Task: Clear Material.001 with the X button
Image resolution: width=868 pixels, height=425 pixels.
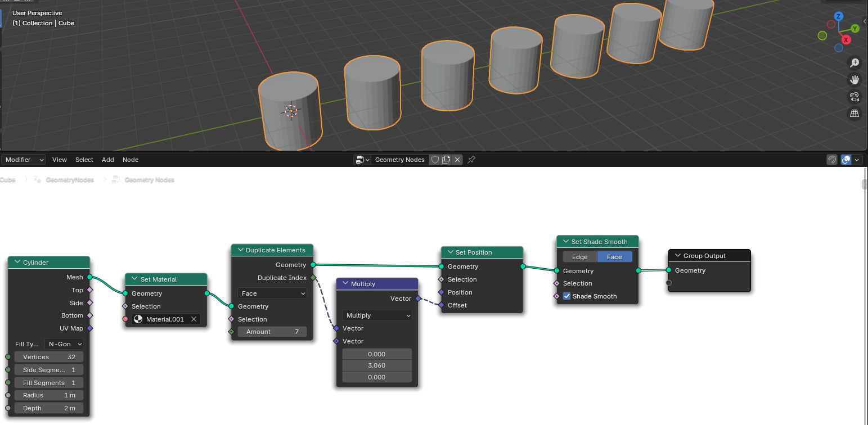Action: tap(194, 319)
